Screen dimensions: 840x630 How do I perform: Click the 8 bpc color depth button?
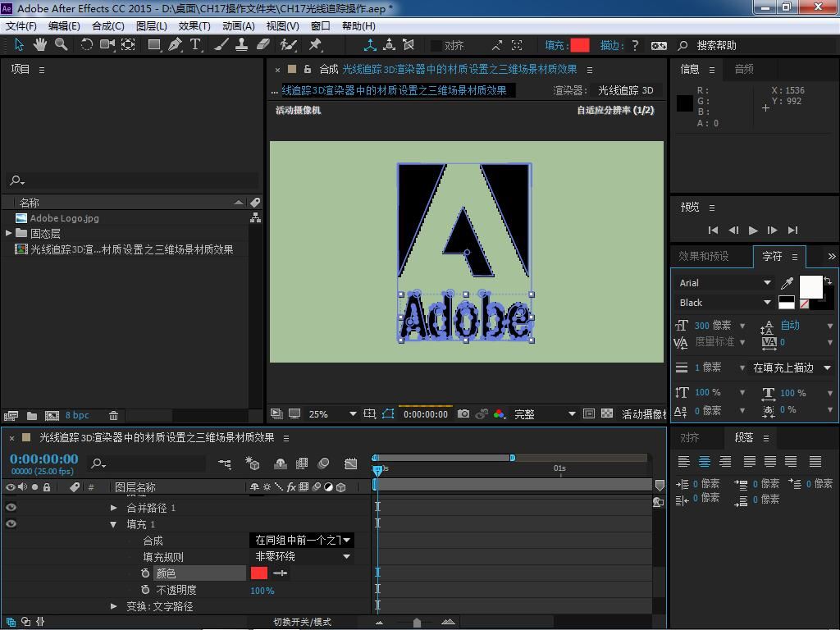pos(77,415)
